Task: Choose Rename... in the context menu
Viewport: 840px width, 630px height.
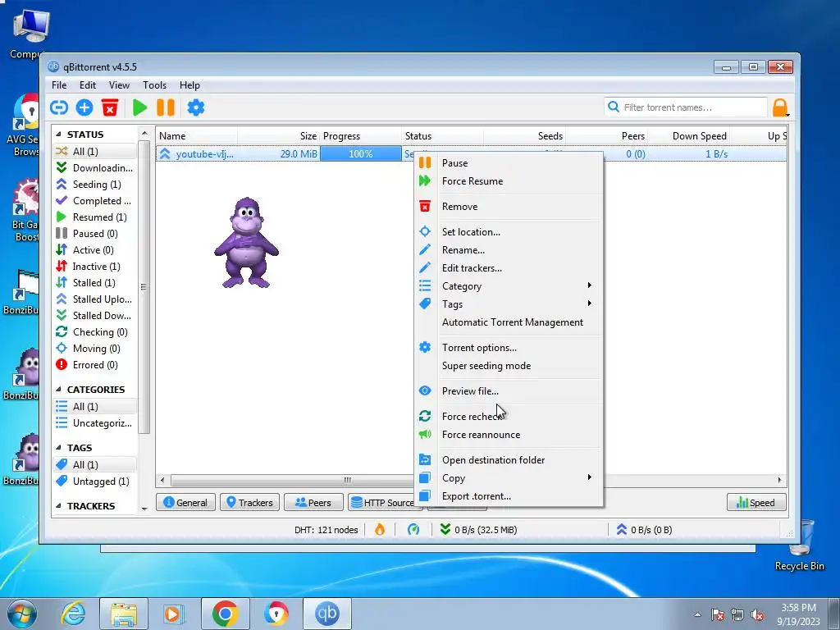Action: pyautogui.click(x=509, y=250)
